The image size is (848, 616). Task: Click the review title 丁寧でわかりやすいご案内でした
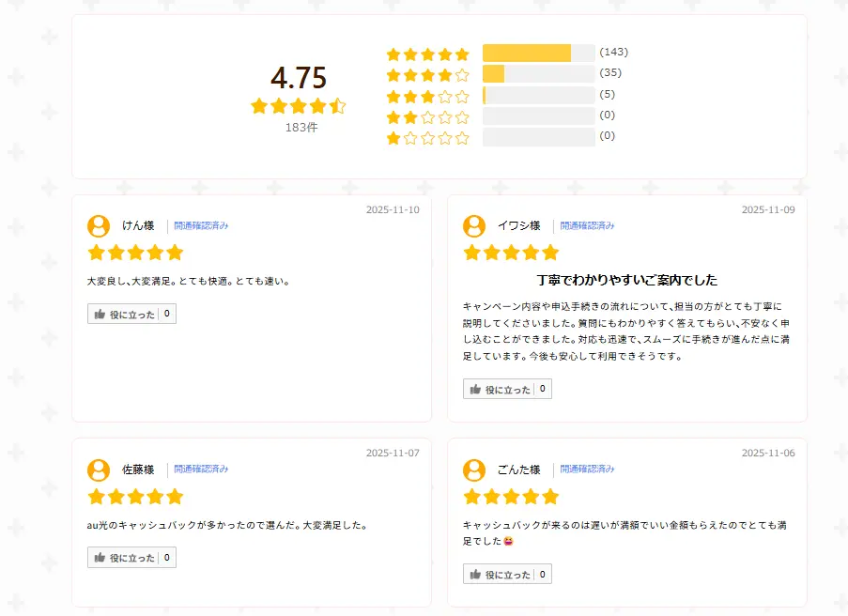click(x=627, y=280)
